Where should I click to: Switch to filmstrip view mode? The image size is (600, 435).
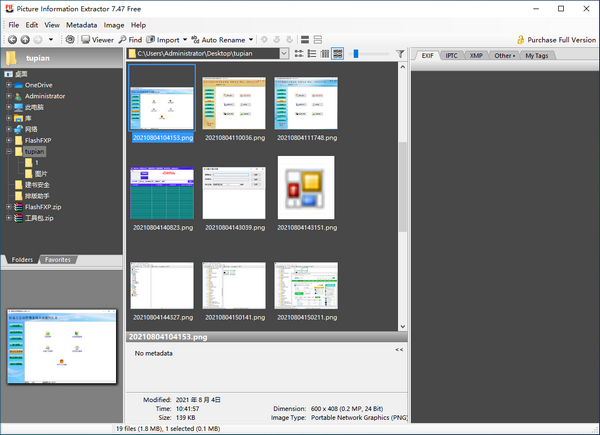click(325, 53)
